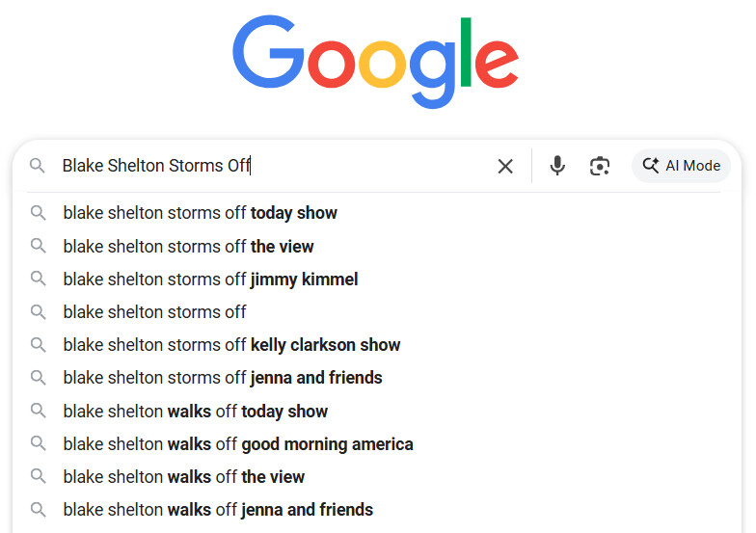This screenshot has height=533, width=756.
Task: Pick 'walks off today show' suggestion
Action: coord(195,412)
